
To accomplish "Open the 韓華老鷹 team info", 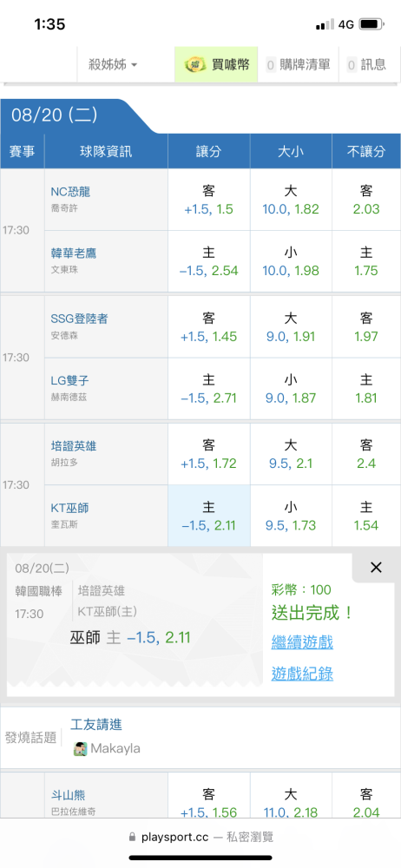I will (74, 253).
